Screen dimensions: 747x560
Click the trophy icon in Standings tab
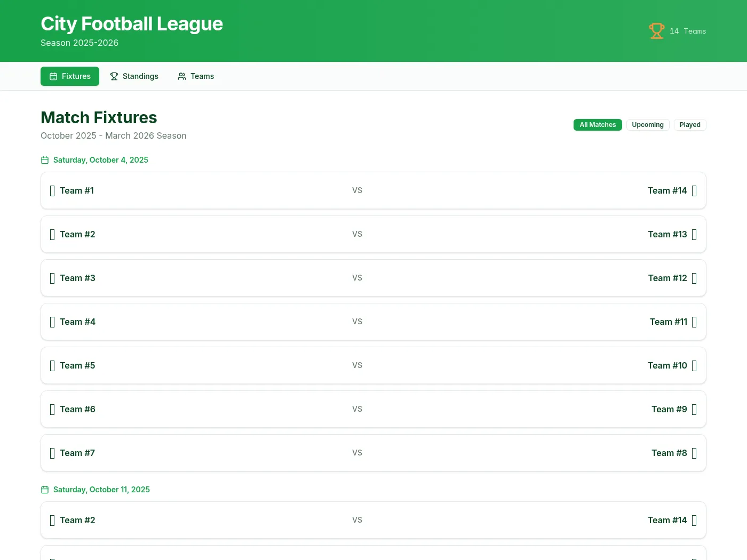pos(114,76)
